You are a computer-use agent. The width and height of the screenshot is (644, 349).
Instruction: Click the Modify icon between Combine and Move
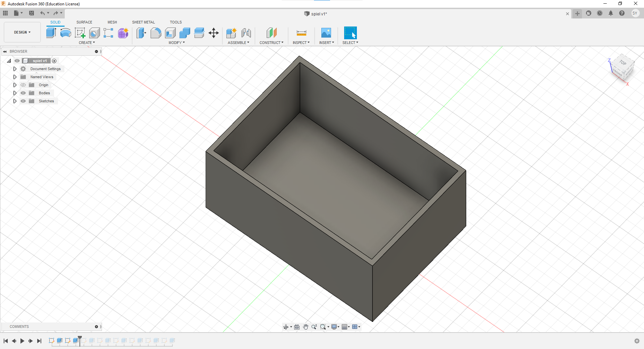click(199, 33)
